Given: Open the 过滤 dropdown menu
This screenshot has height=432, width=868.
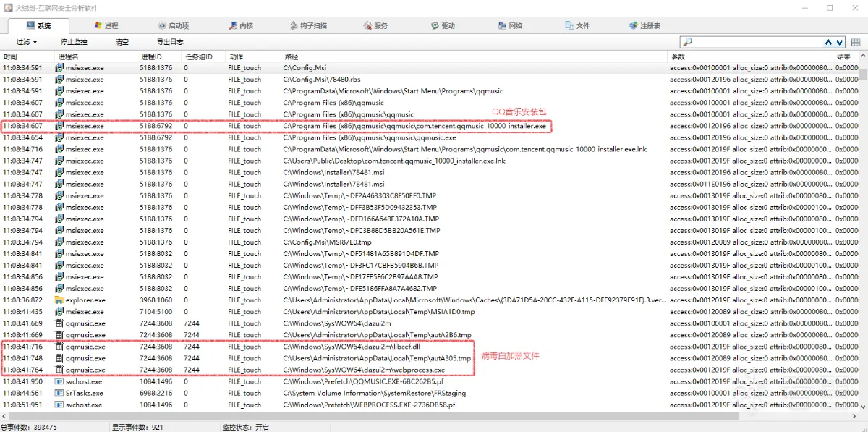Looking at the screenshot, I should (27, 42).
